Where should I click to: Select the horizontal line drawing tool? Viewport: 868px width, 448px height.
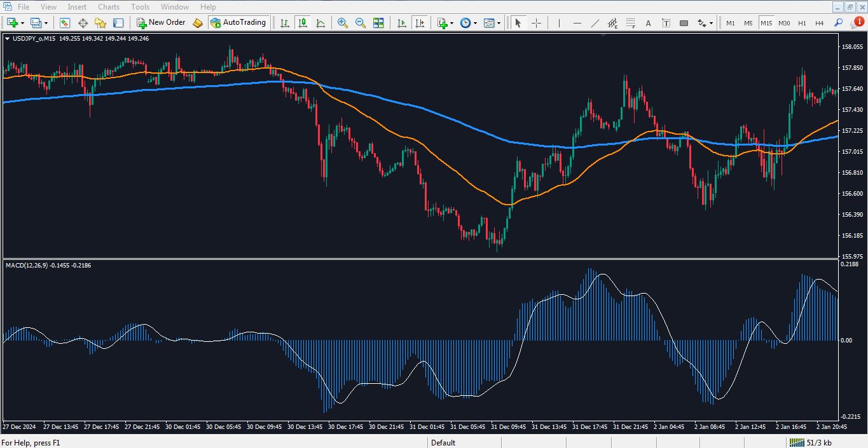(577, 23)
